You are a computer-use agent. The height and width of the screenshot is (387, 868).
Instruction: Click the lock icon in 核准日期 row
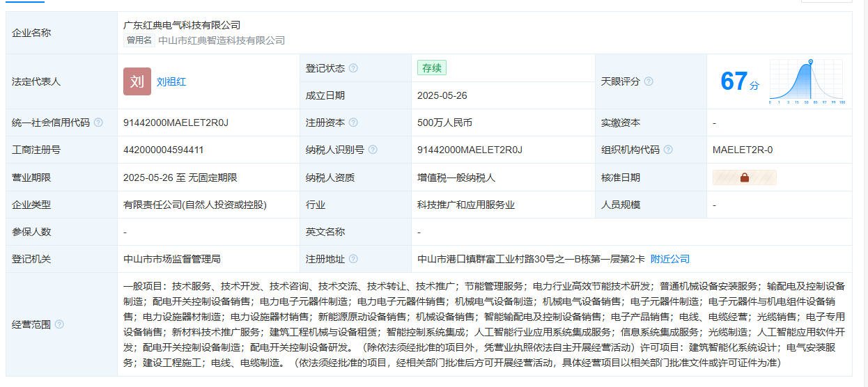744,177
